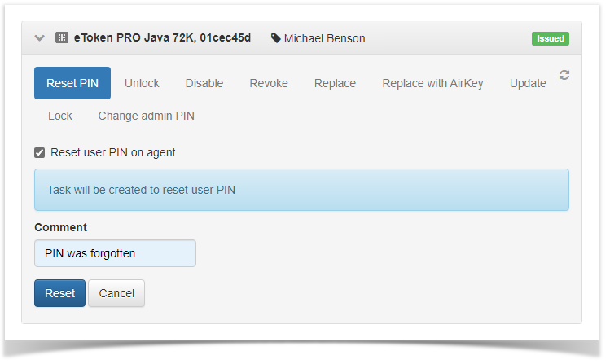Viewport: 610px width, 364px height.
Task: Open the Replace tab
Action: click(335, 83)
